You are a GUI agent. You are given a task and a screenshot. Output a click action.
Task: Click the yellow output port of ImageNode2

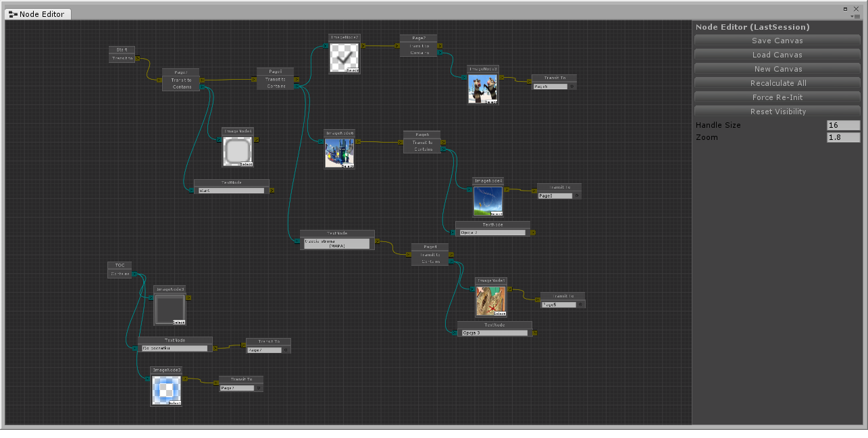pyautogui.click(x=363, y=46)
